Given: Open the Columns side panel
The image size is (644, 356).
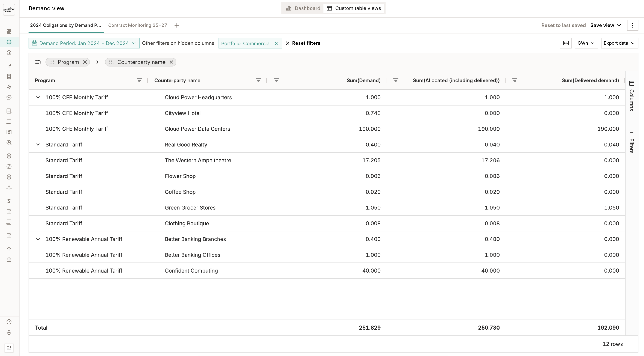Looking at the screenshot, I should pos(632,96).
